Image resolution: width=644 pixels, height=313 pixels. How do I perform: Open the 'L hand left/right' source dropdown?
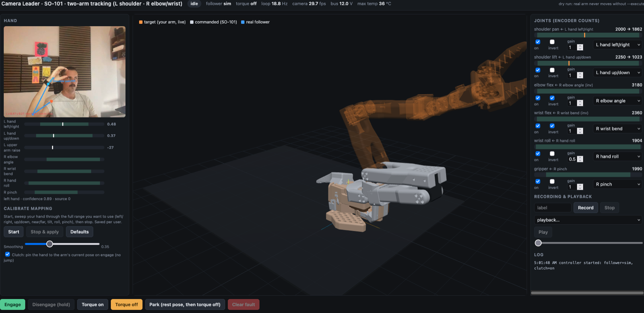tap(618, 45)
